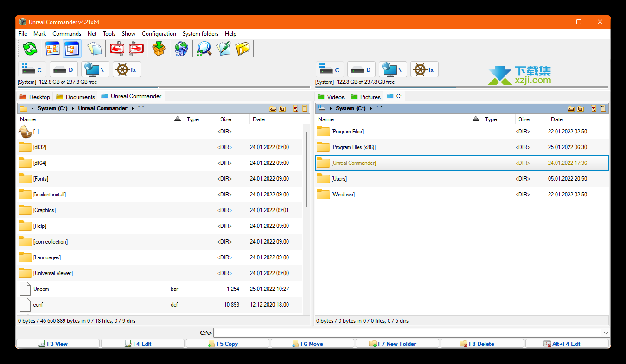Click the [..] parent directory icon
The width and height of the screenshot is (626, 364).
(25, 132)
